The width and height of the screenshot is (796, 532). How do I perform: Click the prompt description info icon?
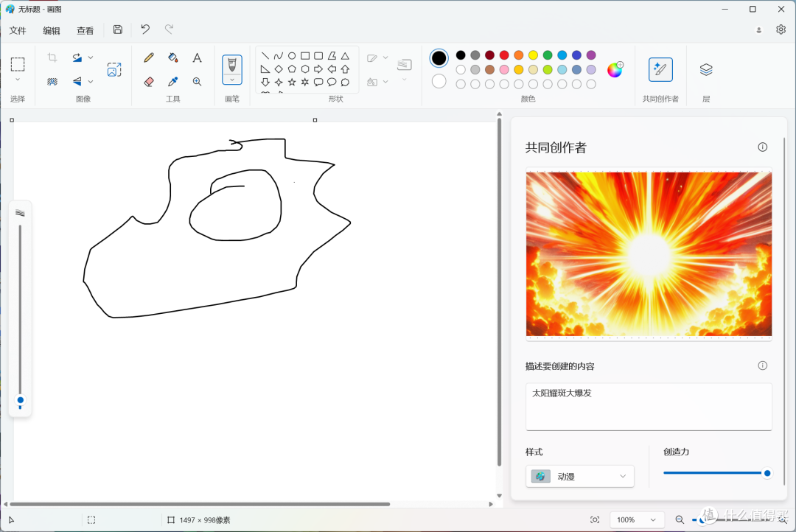[x=763, y=365]
